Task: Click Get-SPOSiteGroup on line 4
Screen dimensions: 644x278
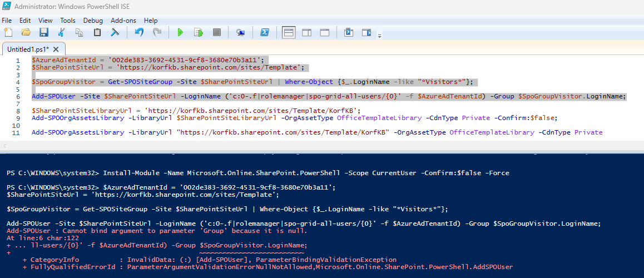Action: pos(140,82)
